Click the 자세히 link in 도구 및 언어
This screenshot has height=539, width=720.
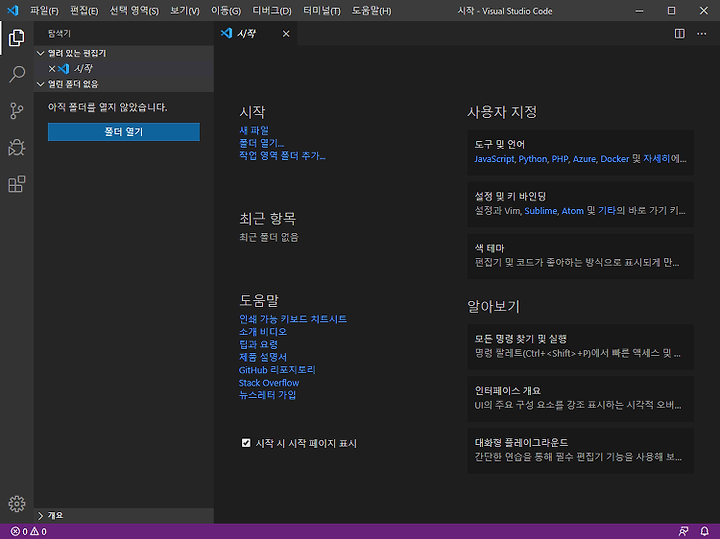[657, 159]
